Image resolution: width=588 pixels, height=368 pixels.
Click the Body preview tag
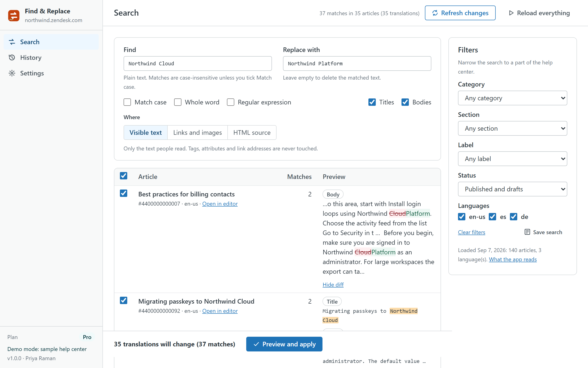pyautogui.click(x=333, y=194)
